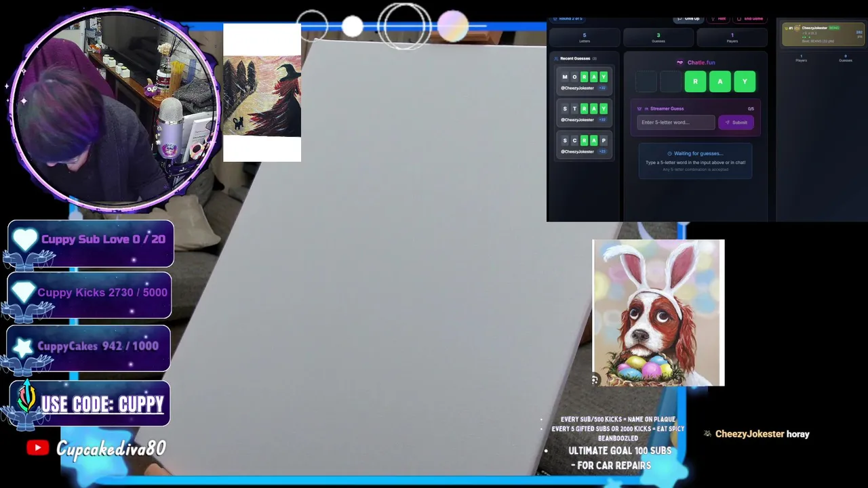Screen dimensions: 868x488
Task: Click the +23 points badge on SCRAP
Action: [602, 152]
